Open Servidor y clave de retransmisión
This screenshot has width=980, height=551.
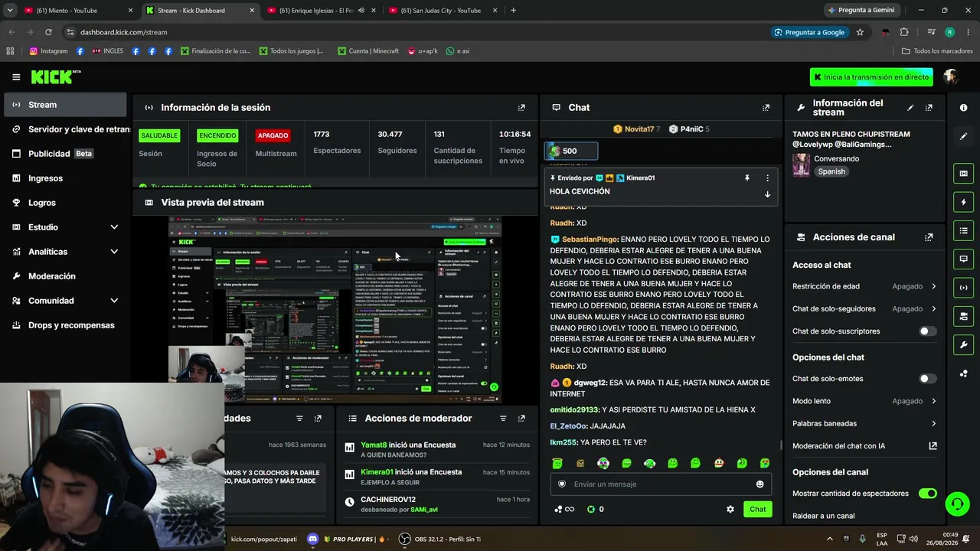click(x=66, y=129)
